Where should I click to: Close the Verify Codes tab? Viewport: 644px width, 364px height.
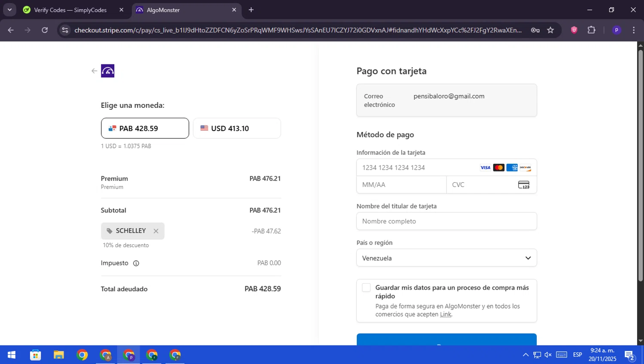[x=122, y=10]
